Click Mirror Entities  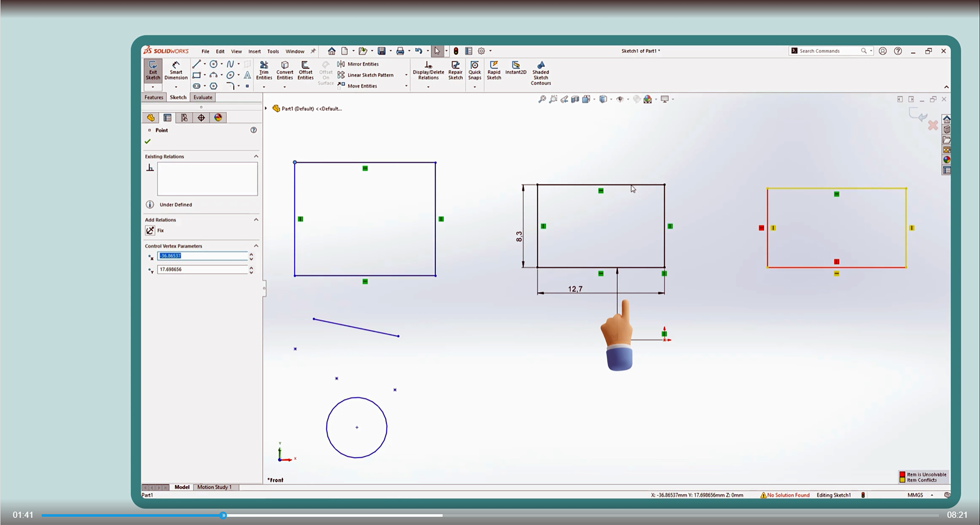coord(363,64)
